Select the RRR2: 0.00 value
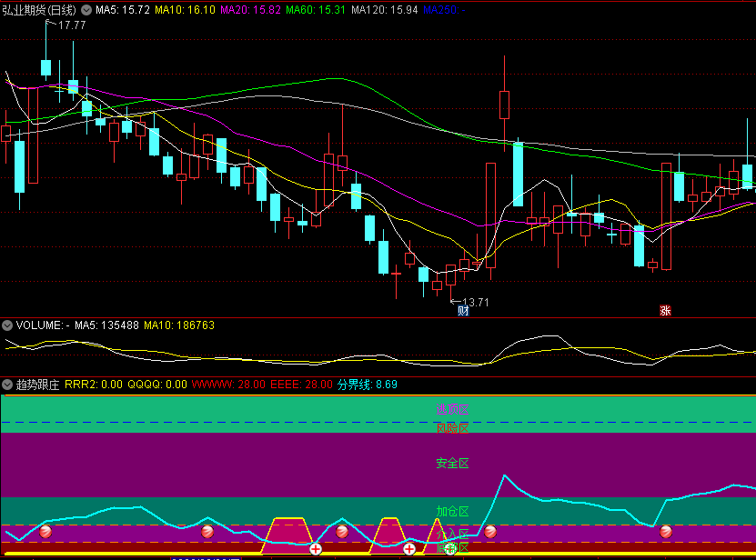Screen dimensions: 756x560 coord(94,385)
